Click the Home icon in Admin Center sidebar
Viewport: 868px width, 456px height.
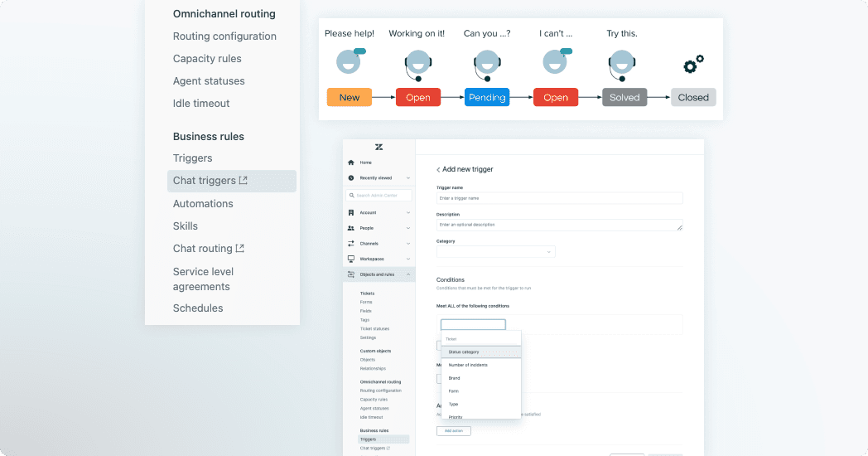tap(351, 163)
